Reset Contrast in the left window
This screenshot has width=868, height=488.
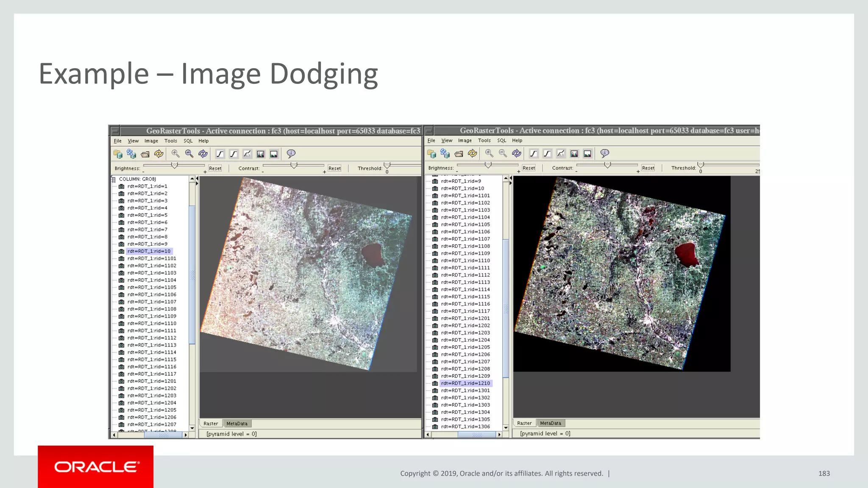[334, 169]
